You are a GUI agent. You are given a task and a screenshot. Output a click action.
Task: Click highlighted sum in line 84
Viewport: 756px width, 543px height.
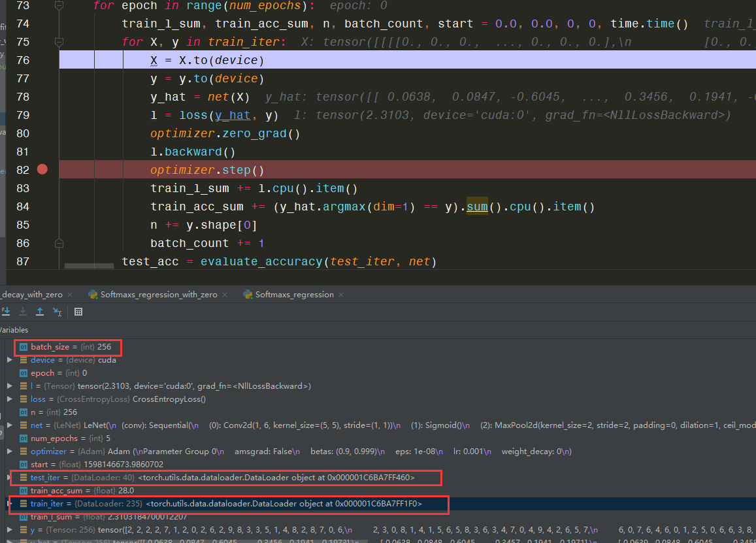click(x=477, y=207)
